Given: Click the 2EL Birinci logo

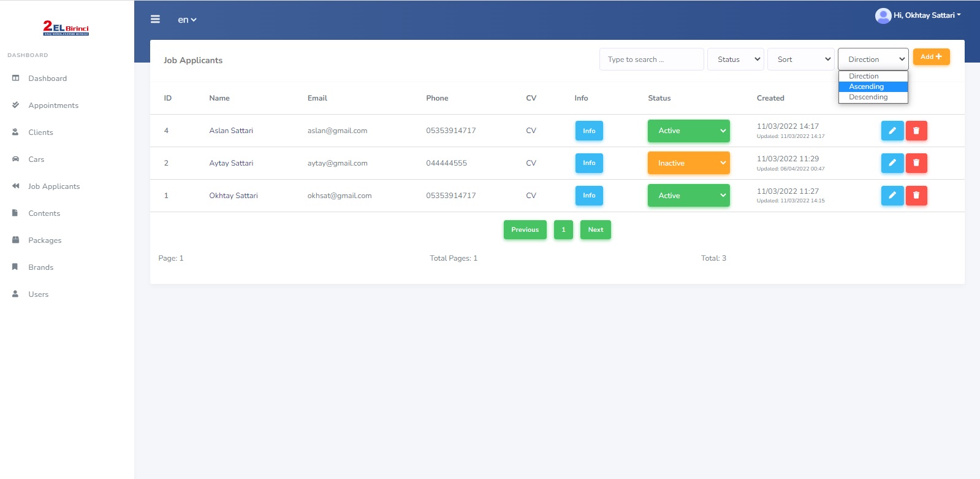Looking at the screenshot, I should [x=66, y=28].
